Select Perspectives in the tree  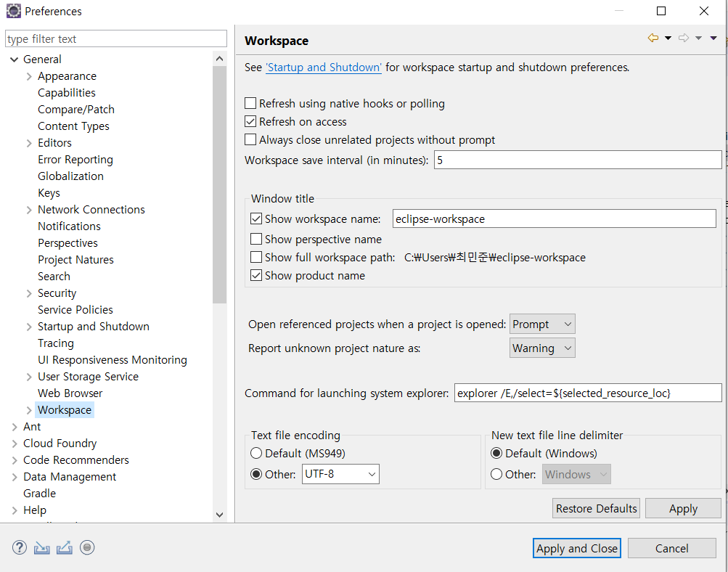pos(68,243)
